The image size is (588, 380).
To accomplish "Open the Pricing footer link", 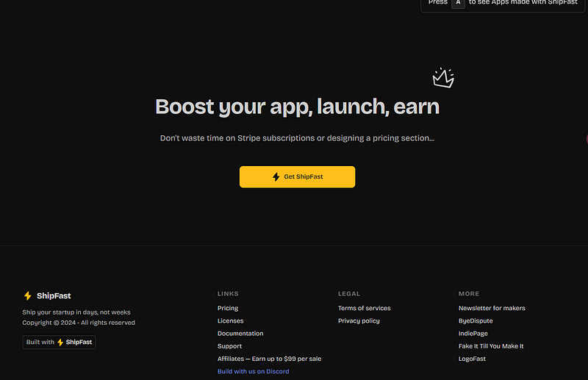I will (228, 308).
